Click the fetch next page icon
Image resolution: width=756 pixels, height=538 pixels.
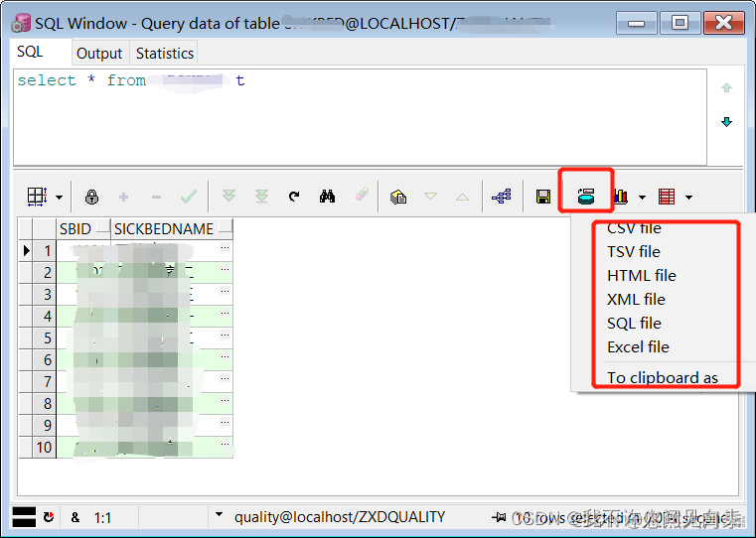228,196
